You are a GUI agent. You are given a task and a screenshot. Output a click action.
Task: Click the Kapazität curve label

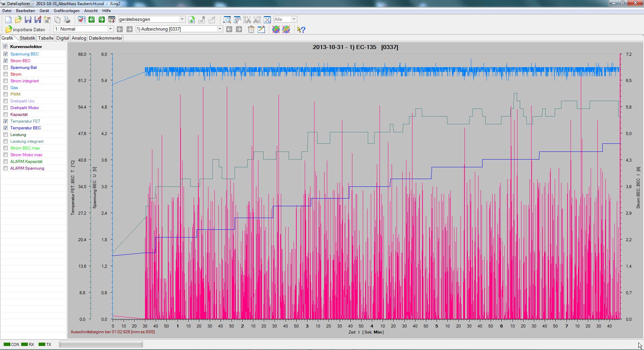(x=19, y=114)
